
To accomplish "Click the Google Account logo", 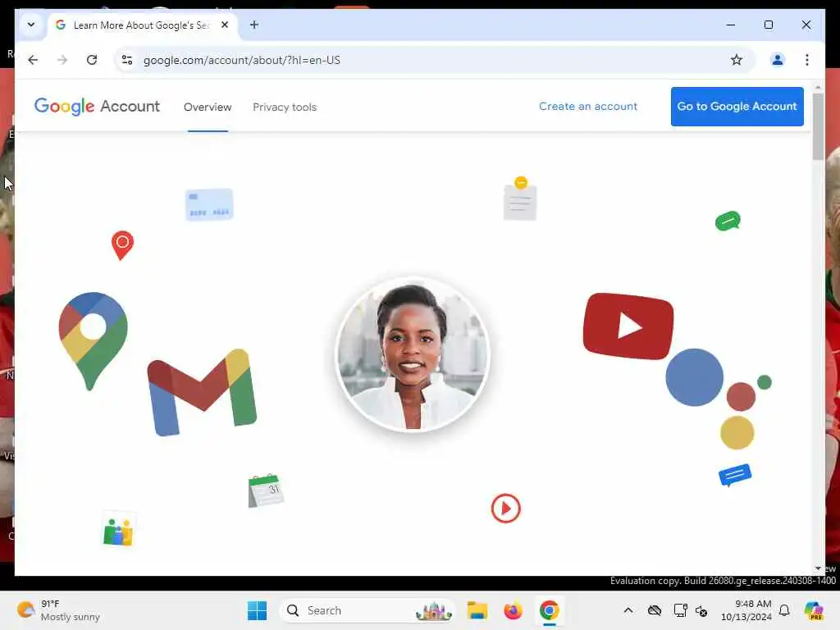I will [97, 106].
